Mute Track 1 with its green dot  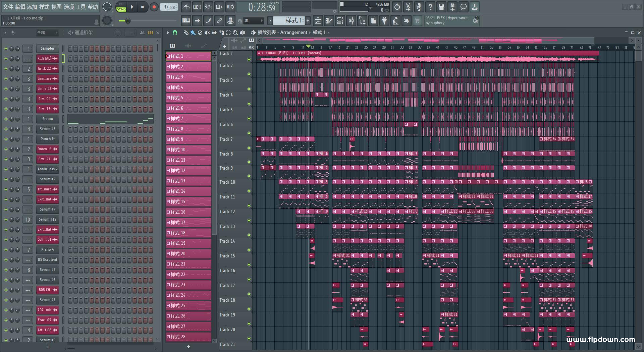[249, 60]
